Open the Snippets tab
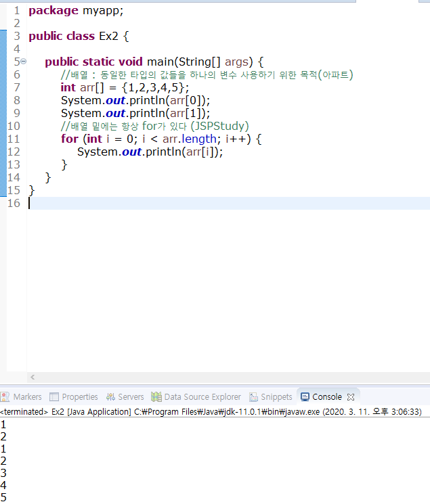 click(276, 397)
